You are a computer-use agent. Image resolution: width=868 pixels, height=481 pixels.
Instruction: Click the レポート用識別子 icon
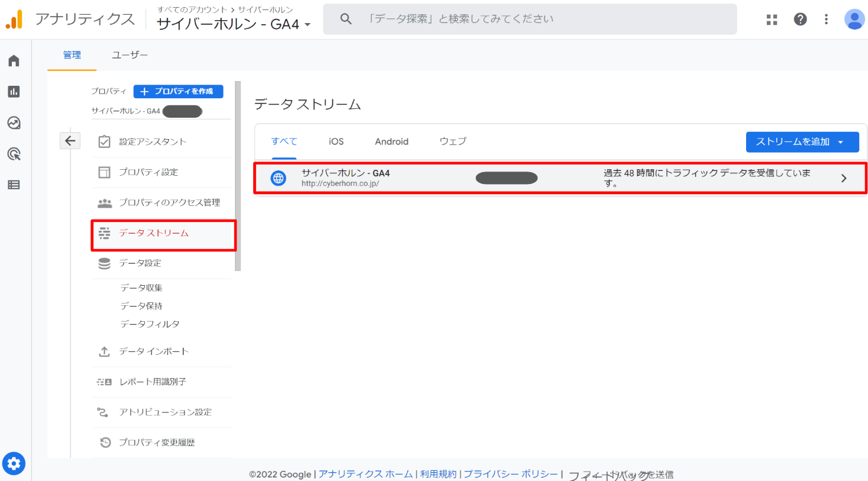tap(104, 382)
